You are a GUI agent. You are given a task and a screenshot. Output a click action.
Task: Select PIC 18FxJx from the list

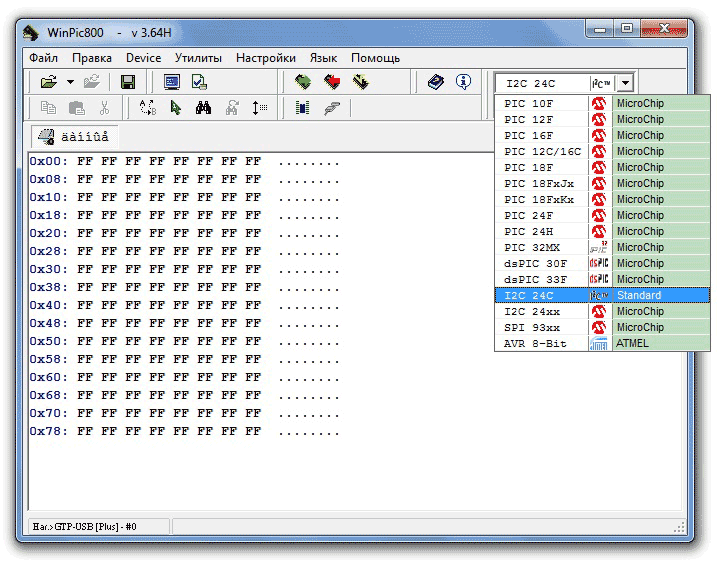(x=602, y=183)
